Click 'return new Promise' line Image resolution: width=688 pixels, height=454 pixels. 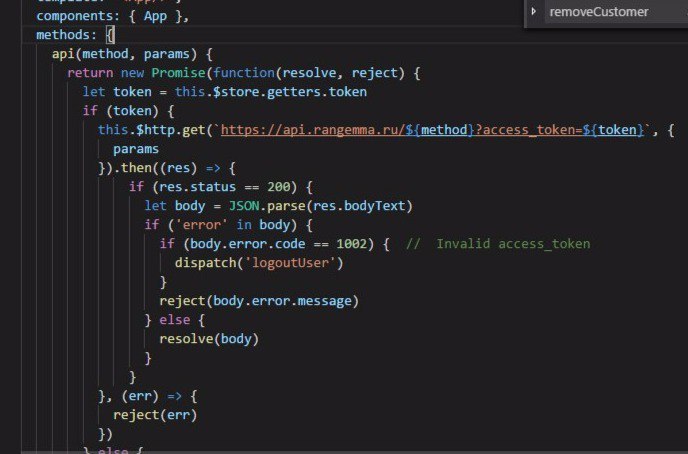244,73
